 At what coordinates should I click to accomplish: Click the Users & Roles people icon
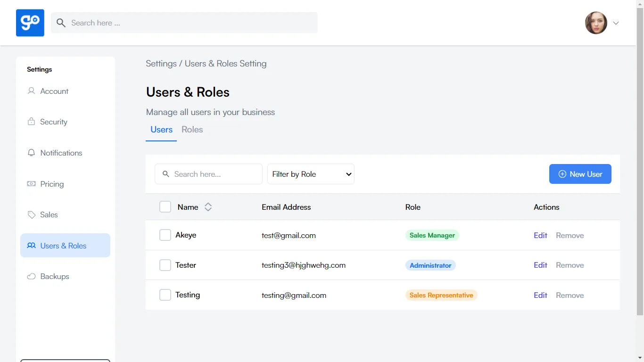31,246
